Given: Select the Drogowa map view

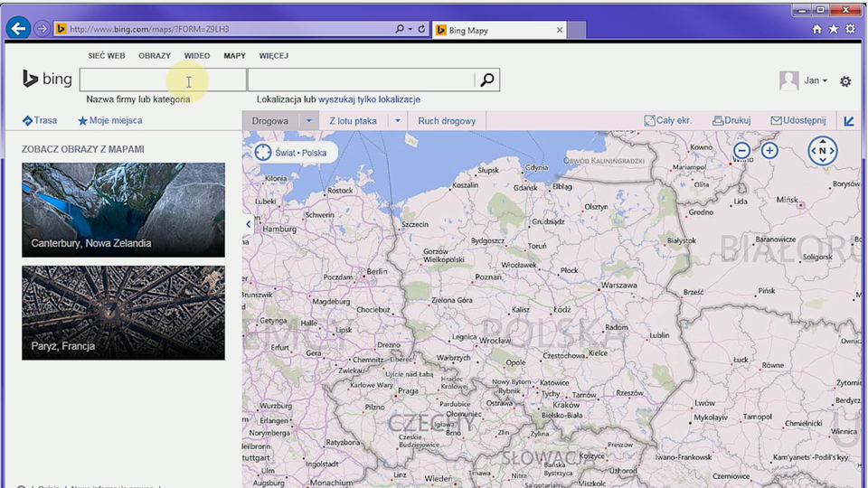Looking at the screenshot, I should 270,120.
